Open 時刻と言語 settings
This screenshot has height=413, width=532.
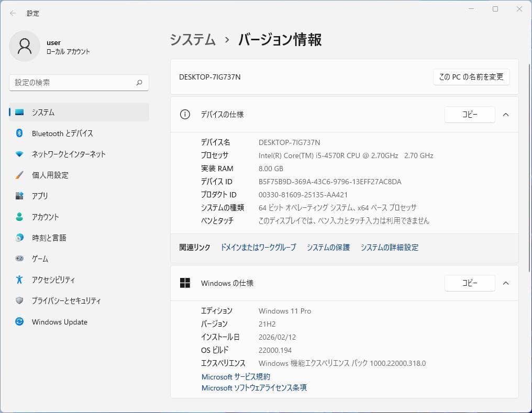(79, 238)
